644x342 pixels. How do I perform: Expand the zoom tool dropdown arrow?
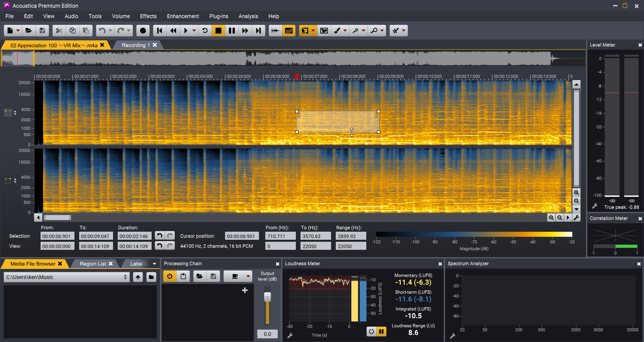tap(382, 31)
